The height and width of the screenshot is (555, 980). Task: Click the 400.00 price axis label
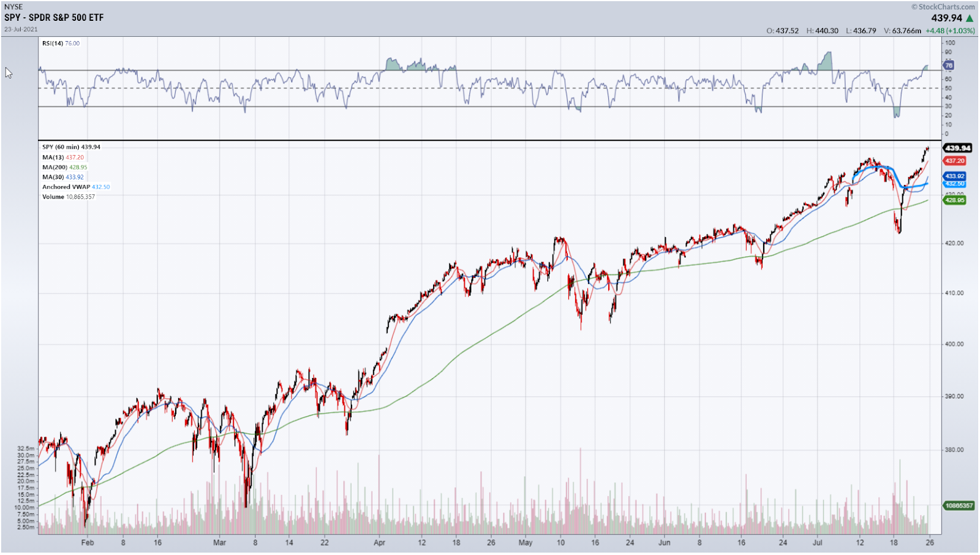point(954,344)
